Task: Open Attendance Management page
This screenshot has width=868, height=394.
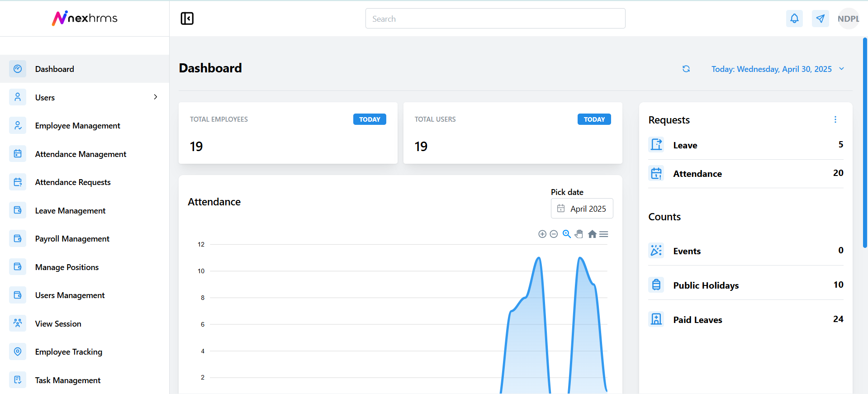Action: (85, 154)
